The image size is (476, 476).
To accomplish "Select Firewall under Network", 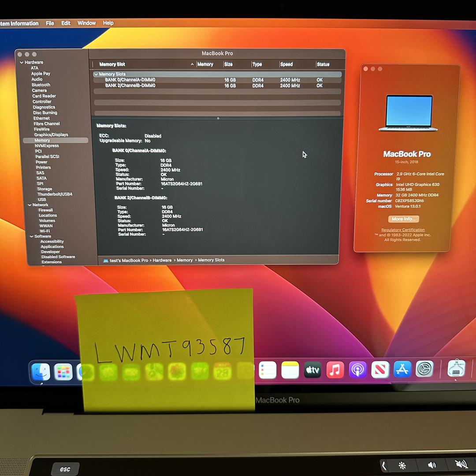I will pos(45,210).
